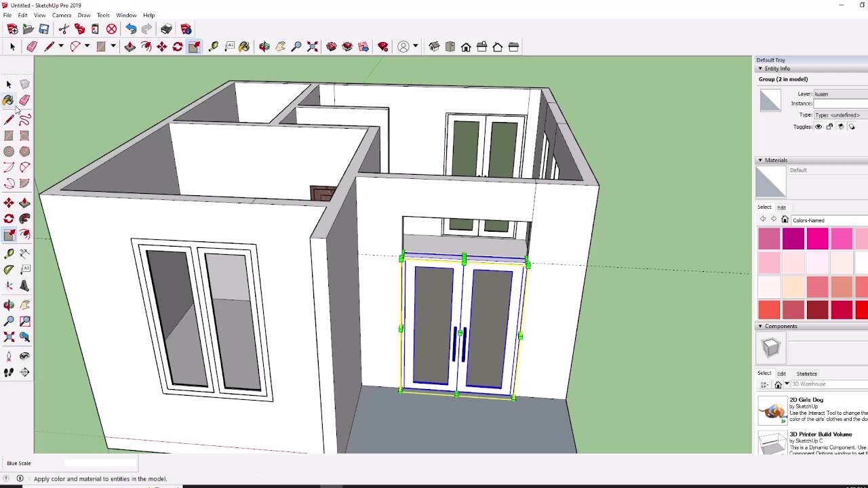Select the Look Around eye tool
Screen dimensions: 868x488
[24, 356]
